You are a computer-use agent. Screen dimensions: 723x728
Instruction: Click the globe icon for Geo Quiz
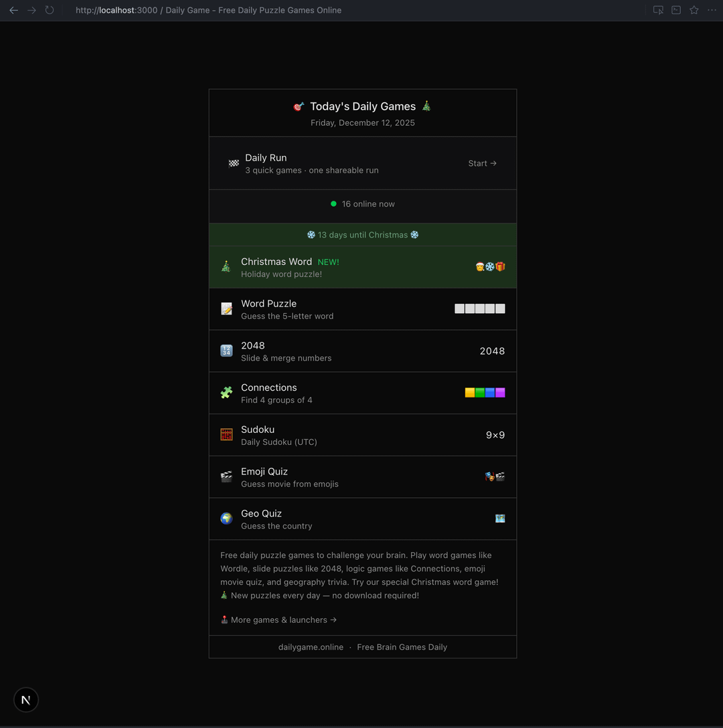pos(226,519)
